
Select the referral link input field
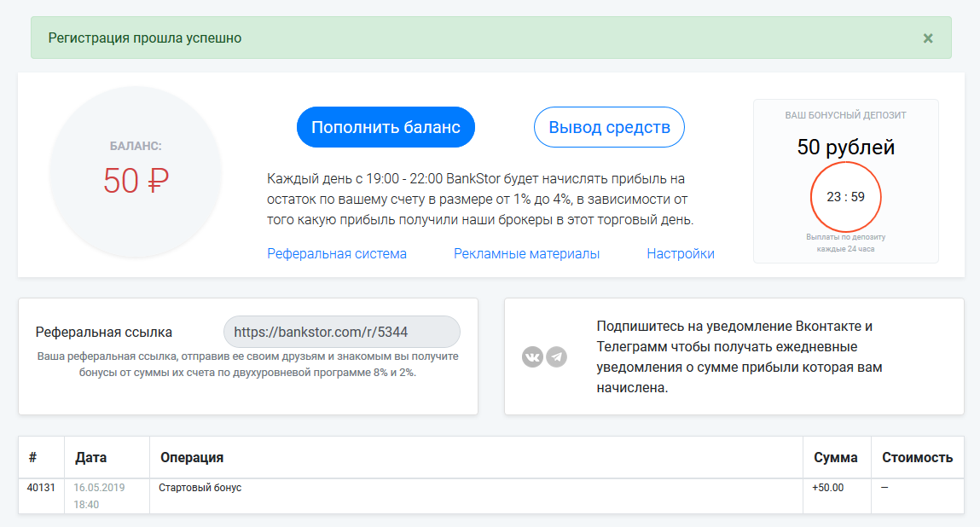342,332
